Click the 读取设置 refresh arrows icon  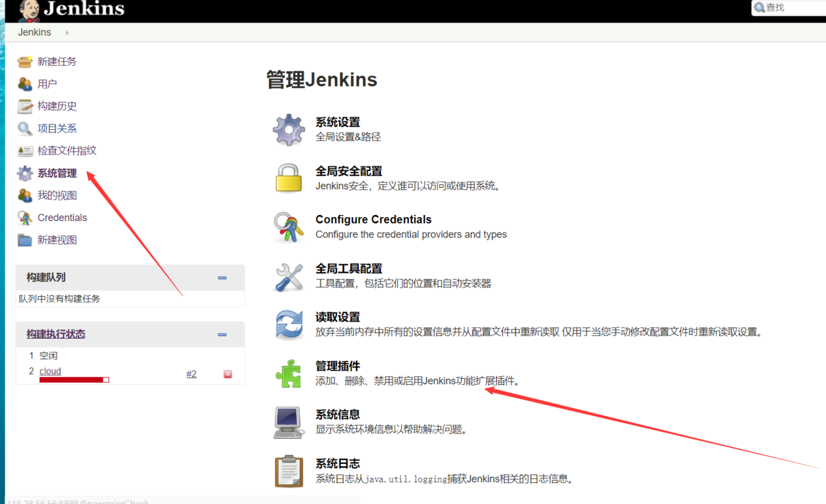point(289,324)
